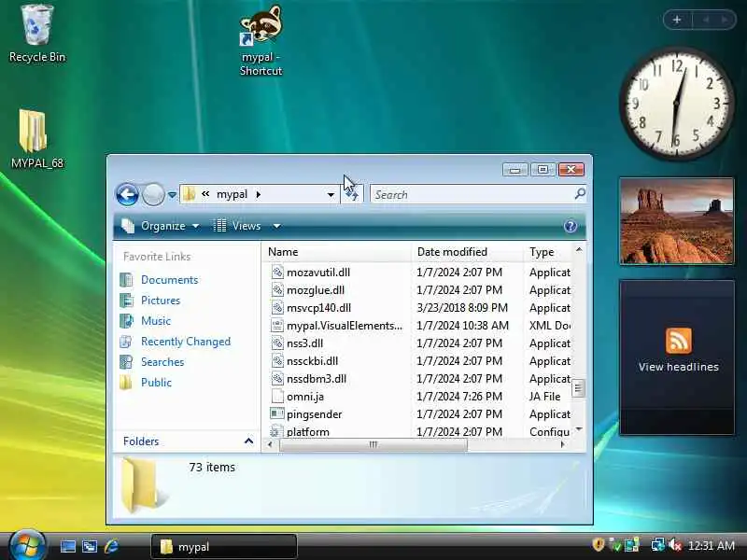Screen dimensions: 747x560
Task: Open the Music favorite link
Action: point(156,321)
